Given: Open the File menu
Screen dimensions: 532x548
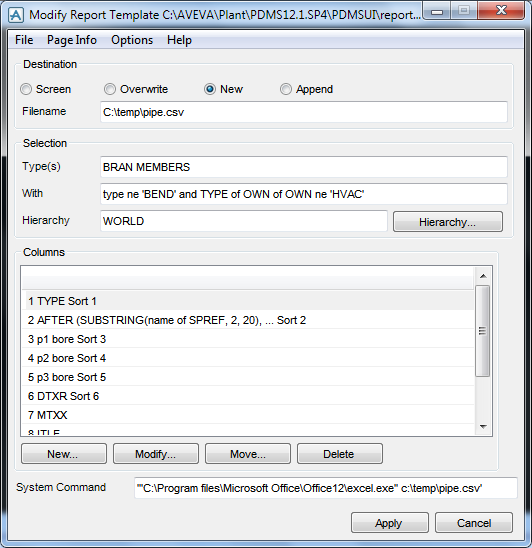Looking at the screenshot, I should pyautogui.click(x=24, y=40).
